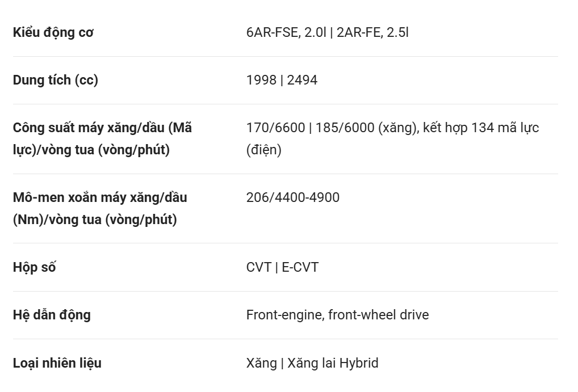
Task: Click the torque value '206/4400-4900'
Action: [292, 197]
